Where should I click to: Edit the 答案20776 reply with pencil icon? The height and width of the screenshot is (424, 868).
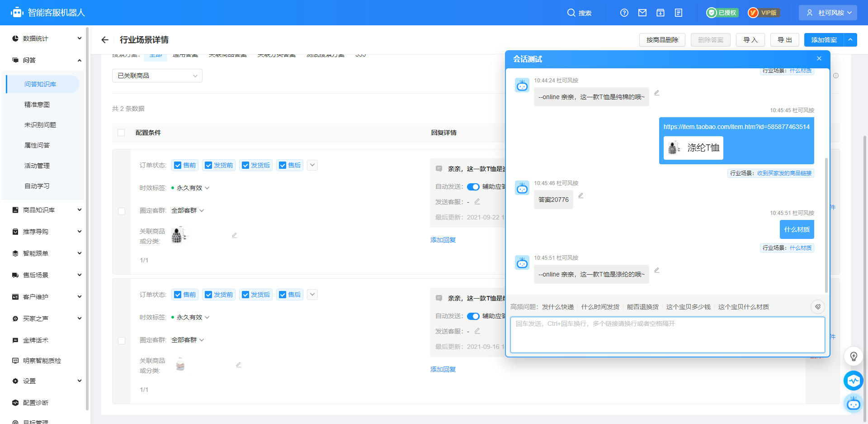pyautogui.click(x=581, y=195)
